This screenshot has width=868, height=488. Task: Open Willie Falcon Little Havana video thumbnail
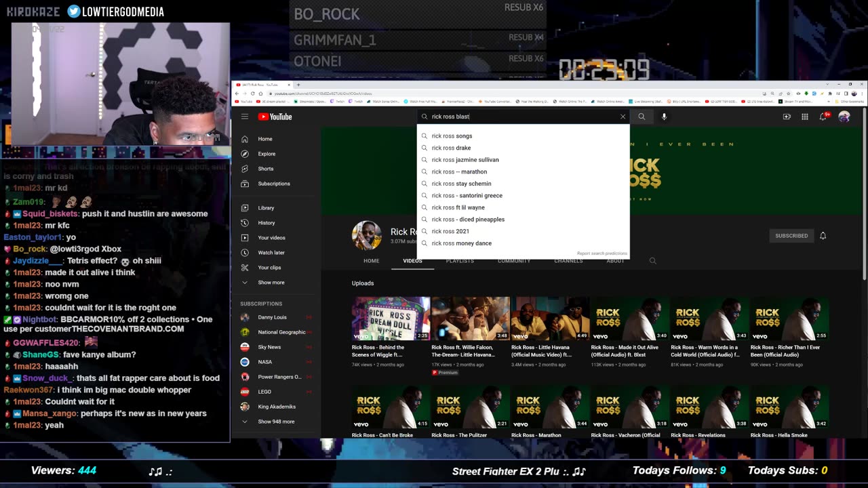pos(471,319)
